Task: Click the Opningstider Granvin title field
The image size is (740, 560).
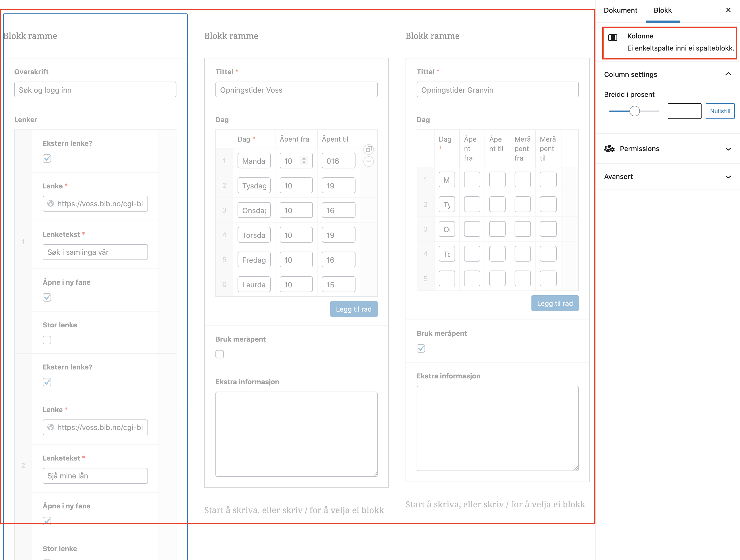Action: pos(497,89)
